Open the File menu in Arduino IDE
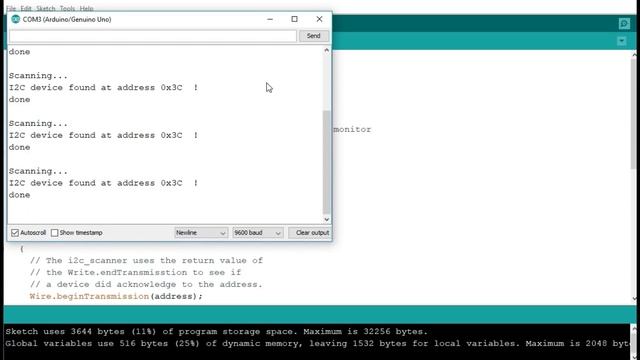This screenshot has height=360, width=640. [x=11, y=8]
